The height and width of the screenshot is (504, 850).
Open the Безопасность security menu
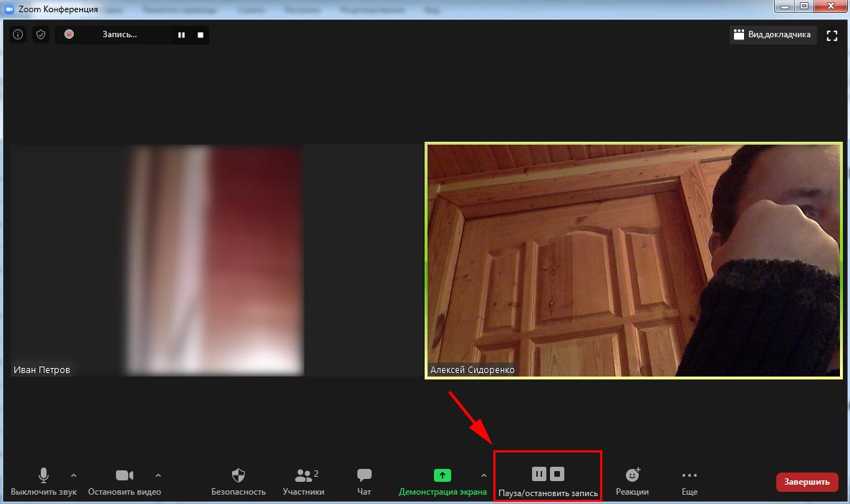click(238, 481)
